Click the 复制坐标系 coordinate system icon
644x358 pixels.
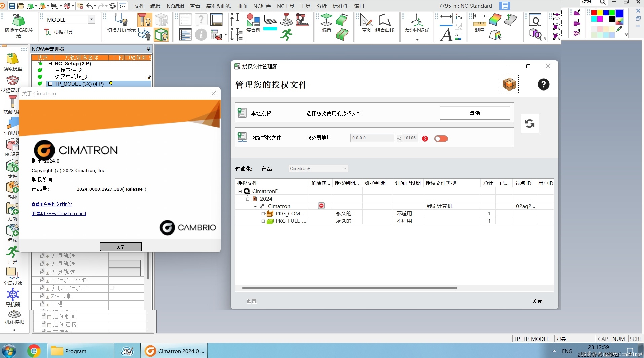[417, 24]
